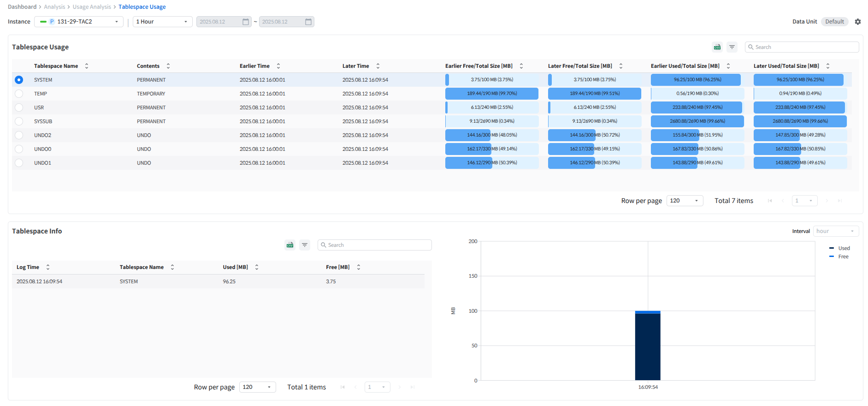868x406 pixels.
Task: Choose the SYSSUB row radio button
Action: (x=19, y=121)
